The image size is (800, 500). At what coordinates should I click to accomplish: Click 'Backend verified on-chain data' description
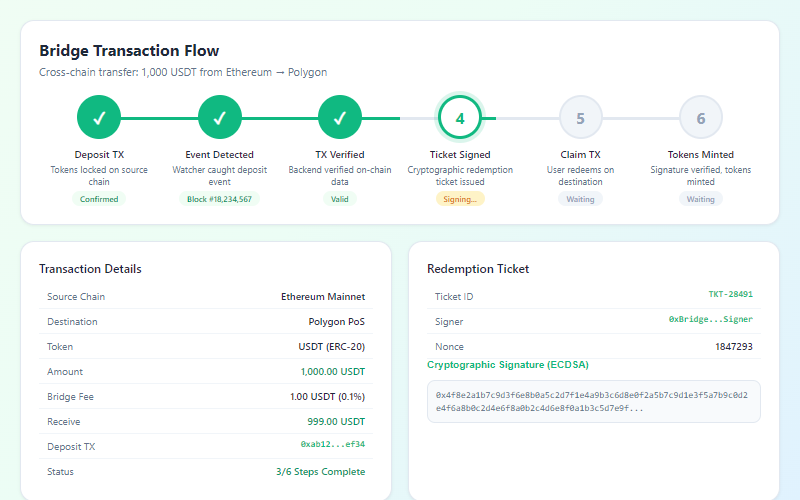pyautogui.click(x=340, y=176)
